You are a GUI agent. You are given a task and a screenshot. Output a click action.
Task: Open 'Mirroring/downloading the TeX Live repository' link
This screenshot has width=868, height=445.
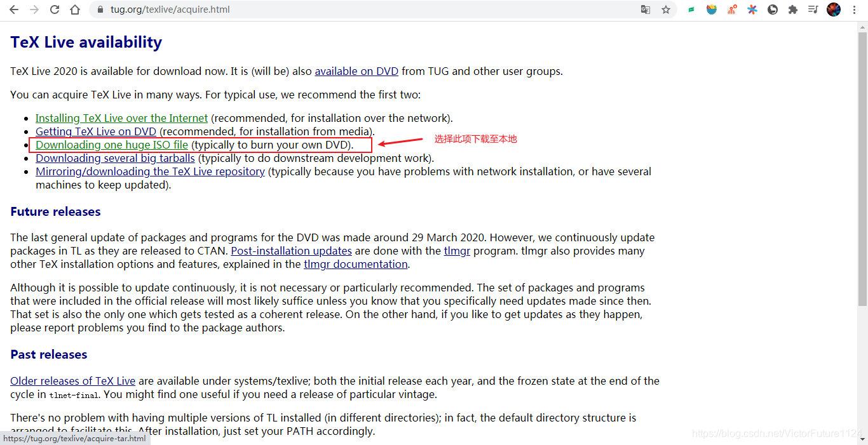pyautogui.click(x=150, y=171)
